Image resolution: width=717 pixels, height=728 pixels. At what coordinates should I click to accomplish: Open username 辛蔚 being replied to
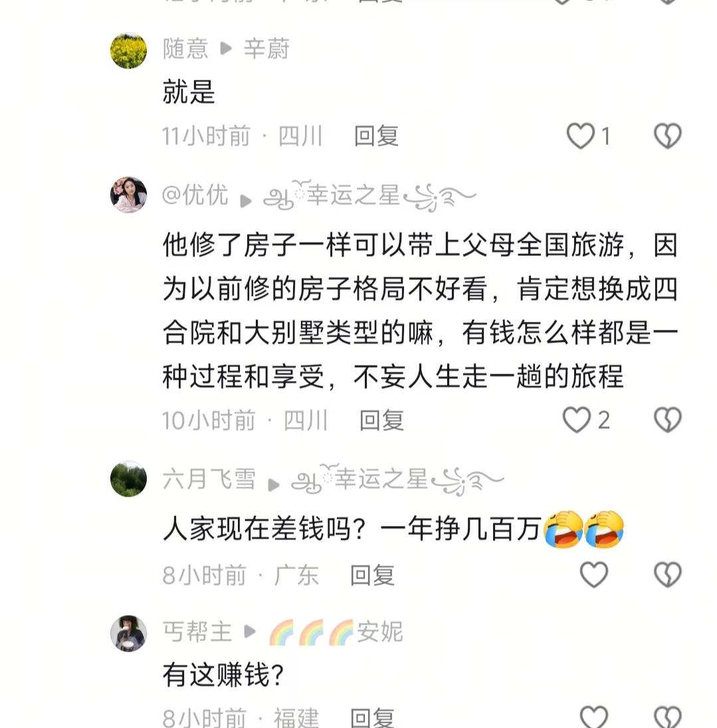point(266,49)
